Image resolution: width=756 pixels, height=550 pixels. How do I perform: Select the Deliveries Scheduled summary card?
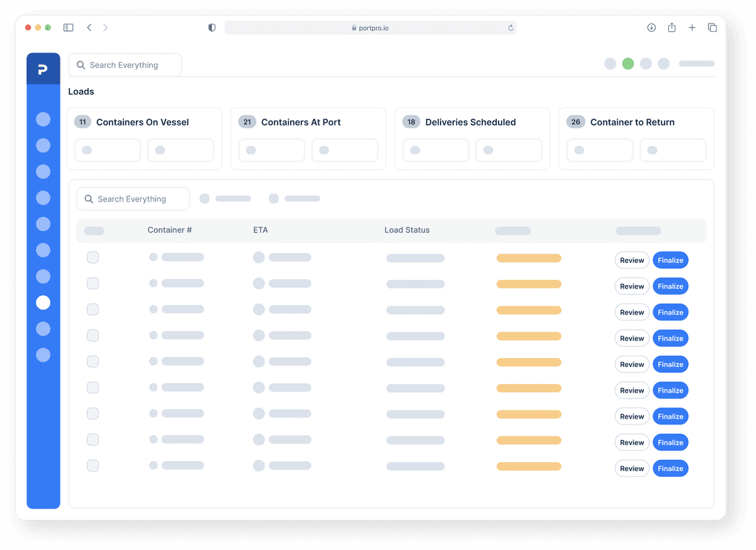pyautogui.click(x=472, y=138)
